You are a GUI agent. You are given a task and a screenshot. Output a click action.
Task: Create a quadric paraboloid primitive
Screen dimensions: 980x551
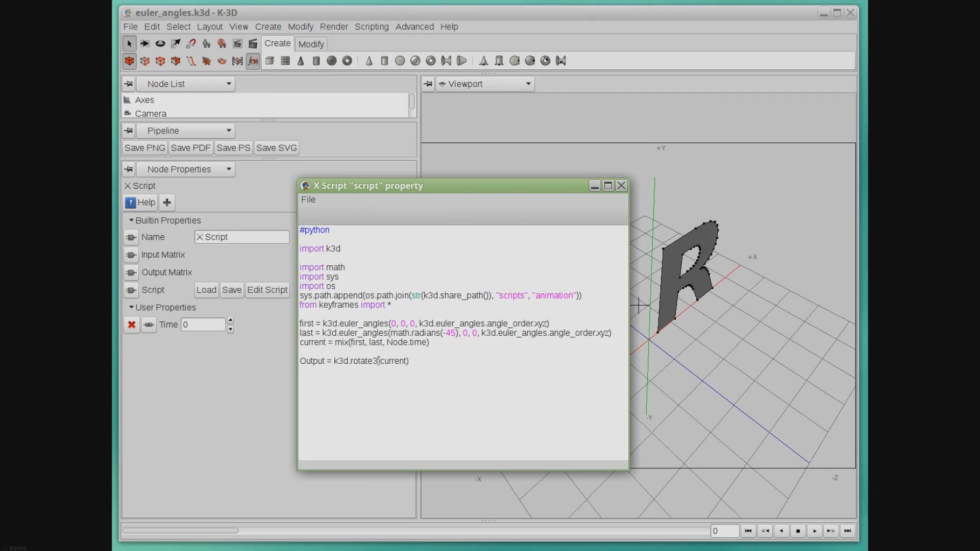461,61
